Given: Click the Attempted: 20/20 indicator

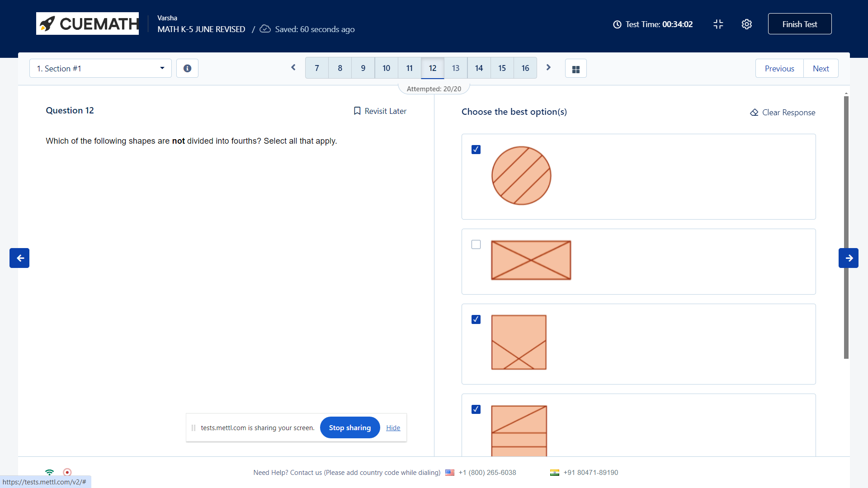Looking at the screenshot, I should [x=434, y=89].
